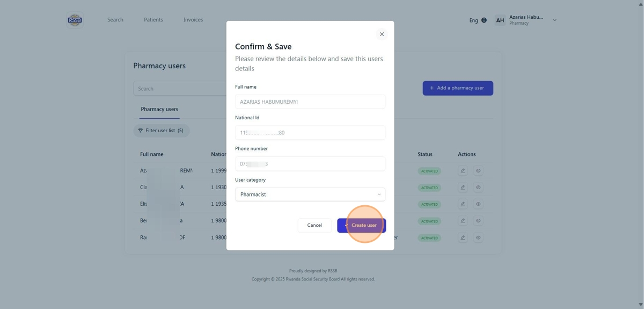View the first user row starting Az
Screen dimensions: 644x309
pyautogui.click(x=478, y=171)
